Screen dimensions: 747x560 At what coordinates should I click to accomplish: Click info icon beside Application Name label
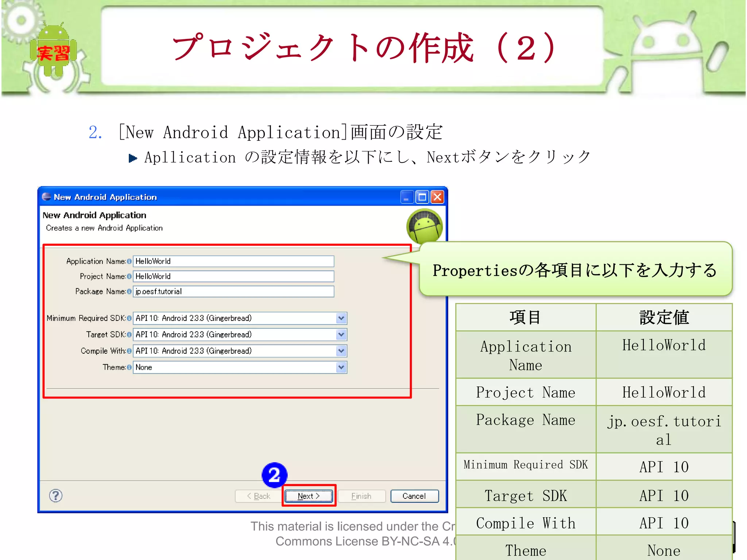[129, 261]
